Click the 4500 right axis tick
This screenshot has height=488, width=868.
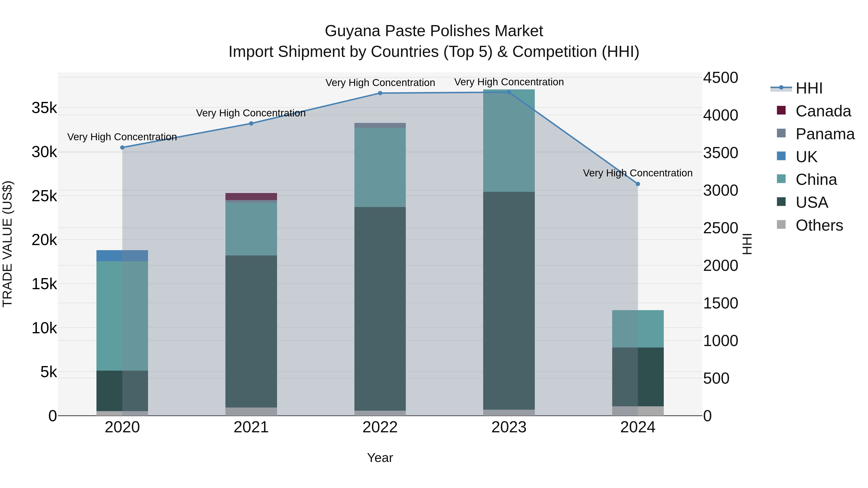[x=721, y=77]
